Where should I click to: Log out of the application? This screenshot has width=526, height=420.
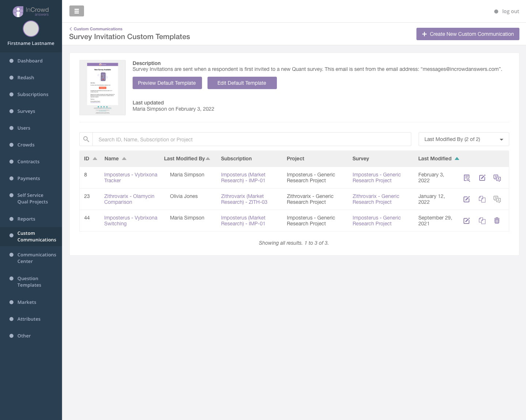506,11
